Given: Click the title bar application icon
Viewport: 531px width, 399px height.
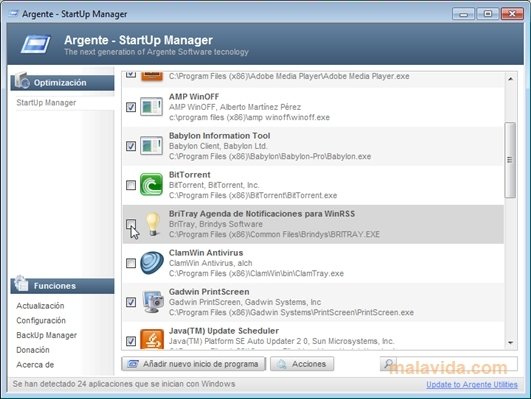Looking at the screenshot, I should (x=14, y=14).
